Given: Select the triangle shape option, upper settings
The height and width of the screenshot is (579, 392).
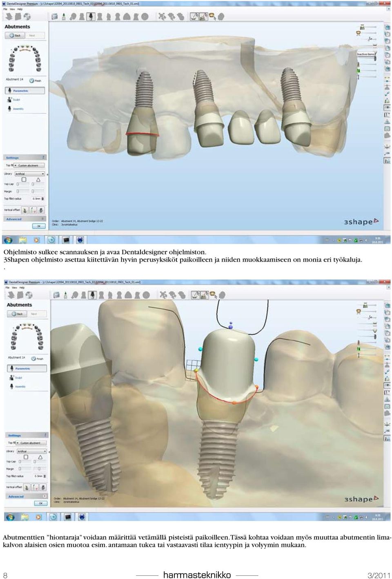Looking at the screenshot, I should (38, 180).
